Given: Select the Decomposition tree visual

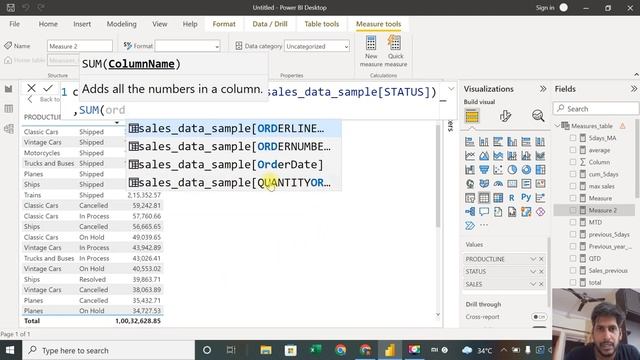Looking at the screenshot, I should (470, 211).
